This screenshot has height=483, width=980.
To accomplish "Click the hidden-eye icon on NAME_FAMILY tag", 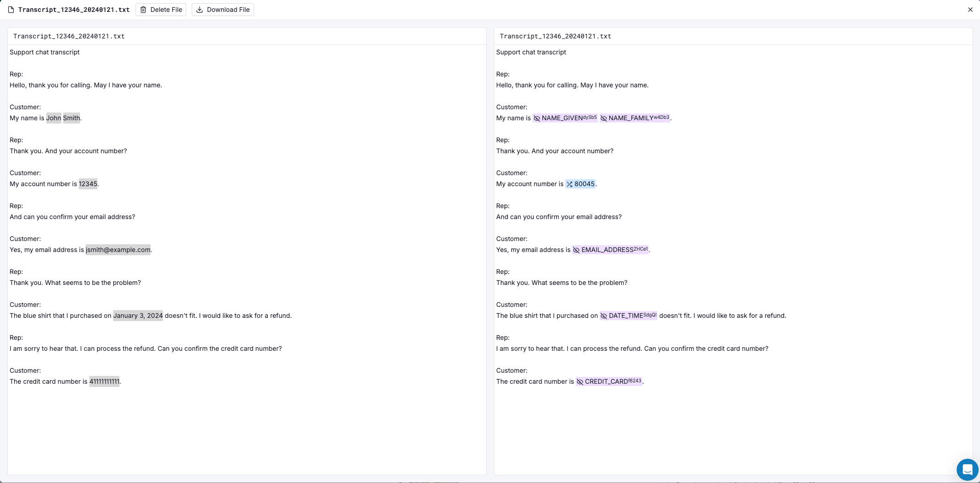I will (604, 118).
